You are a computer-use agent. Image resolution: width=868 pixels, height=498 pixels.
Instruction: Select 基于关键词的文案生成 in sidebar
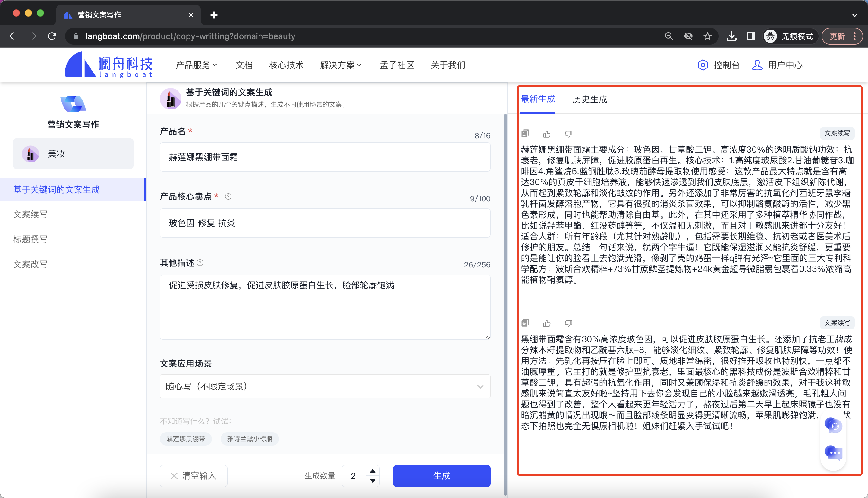click(x=73, y=190)
